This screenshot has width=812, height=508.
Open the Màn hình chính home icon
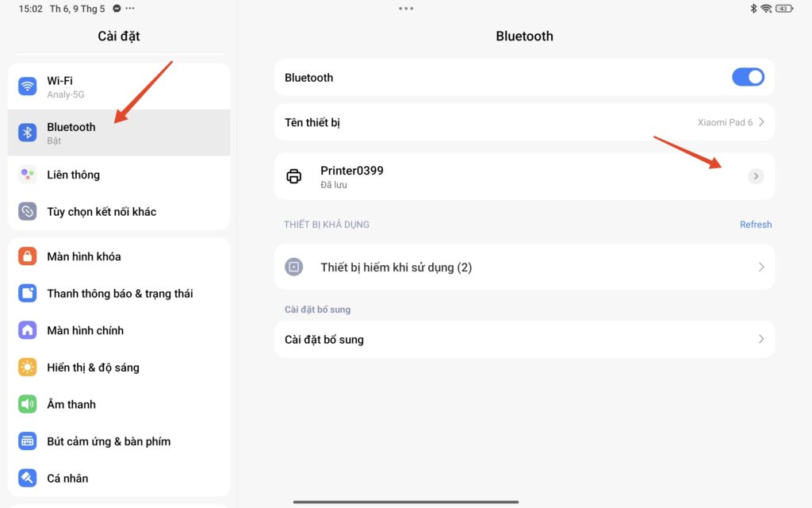tap(28, 330)
